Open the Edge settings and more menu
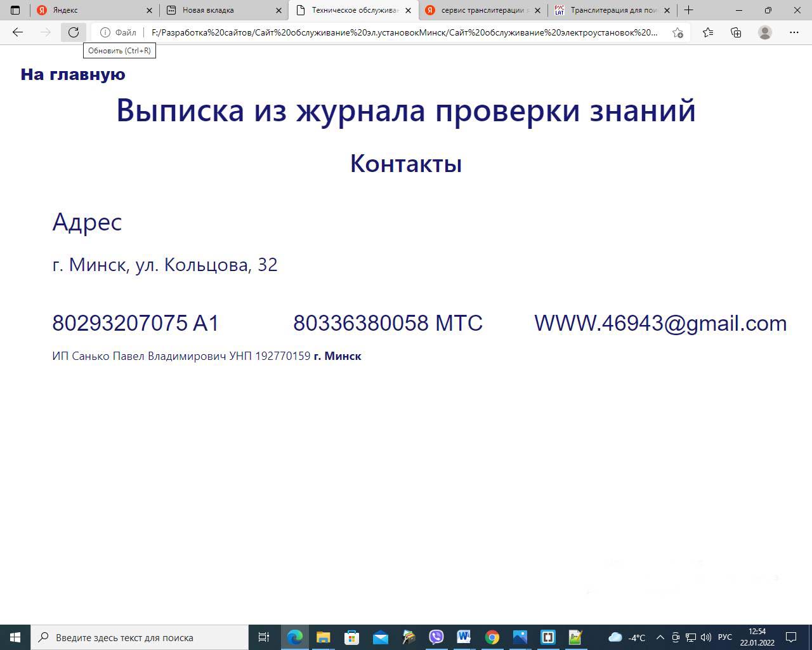The width and height of the screenshot is (812, 650). (794, 32)
